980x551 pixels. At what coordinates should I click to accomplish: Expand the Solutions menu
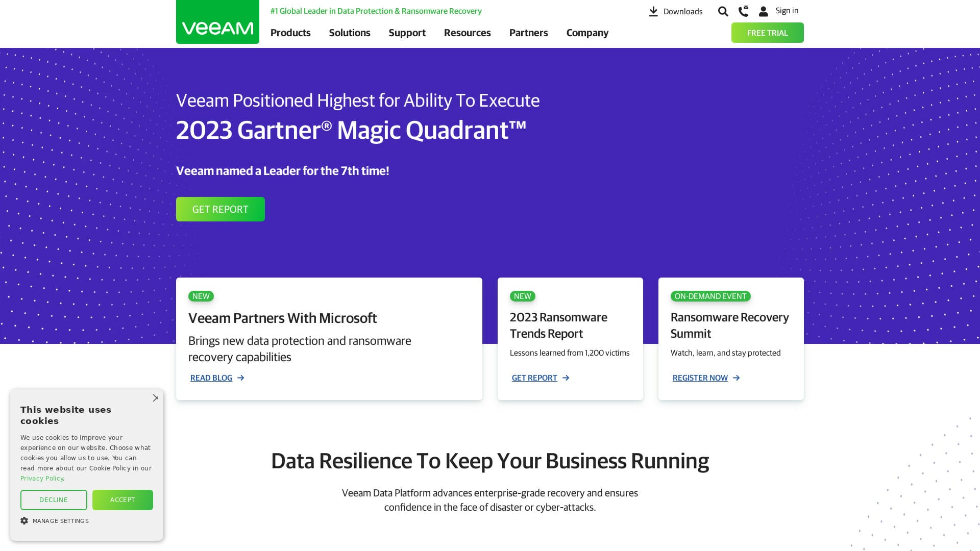(x=350, y=33)
